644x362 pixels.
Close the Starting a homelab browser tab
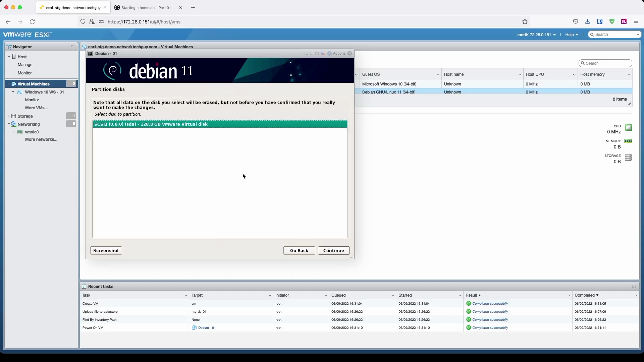pyautogui.click(x=180, y=8)
